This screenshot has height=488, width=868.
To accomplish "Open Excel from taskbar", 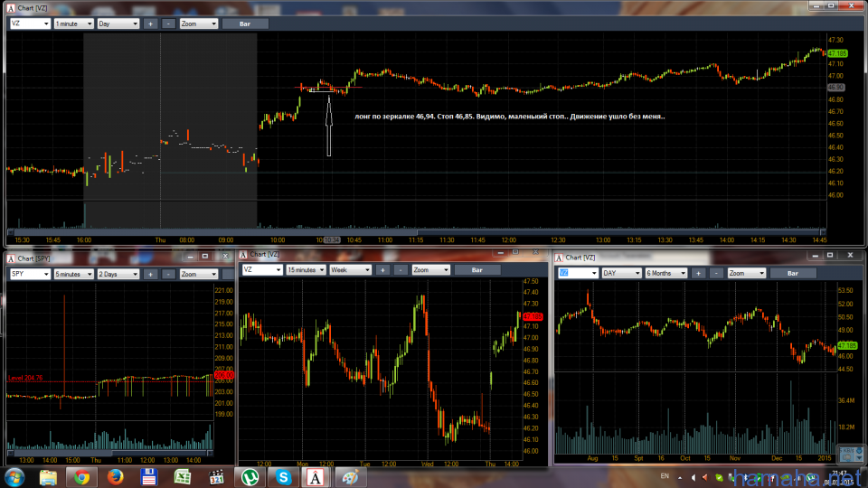I will [182, 477].
